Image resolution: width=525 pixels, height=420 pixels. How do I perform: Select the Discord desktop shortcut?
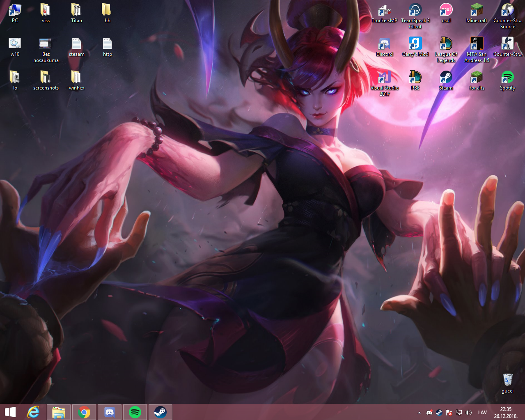pyautogui.click(x=384, y=47)
